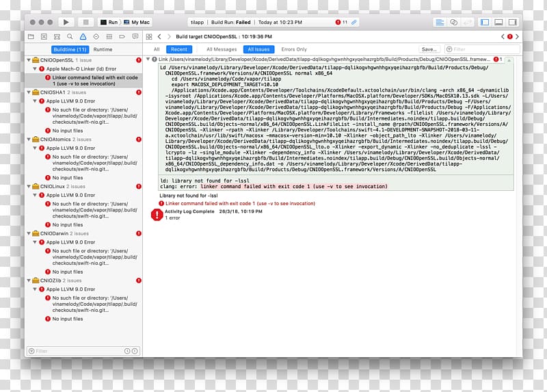This screenshot has height=392, width=547.
Task: Click the Library not found for -lssl line
Action: tap(189, 196)
